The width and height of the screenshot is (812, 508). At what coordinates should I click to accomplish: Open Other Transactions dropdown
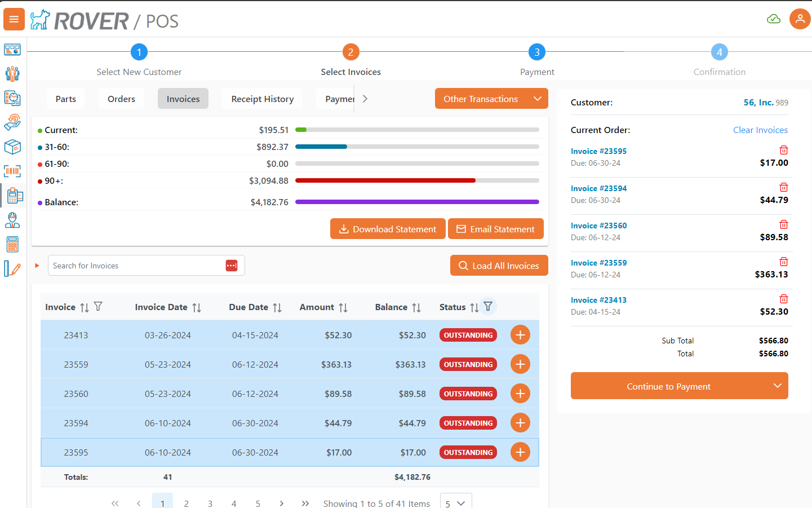click(x=491, y=98)
